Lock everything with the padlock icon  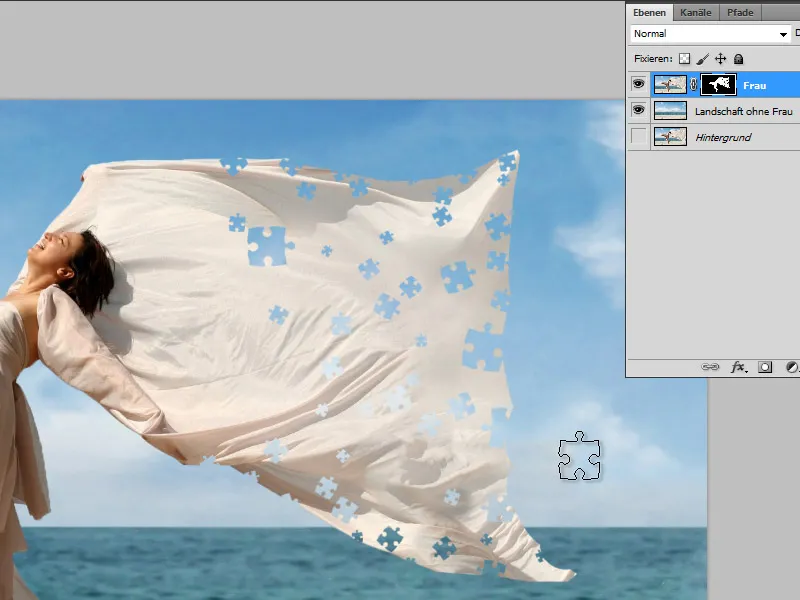pyautogui.click(x=738, y=59)
